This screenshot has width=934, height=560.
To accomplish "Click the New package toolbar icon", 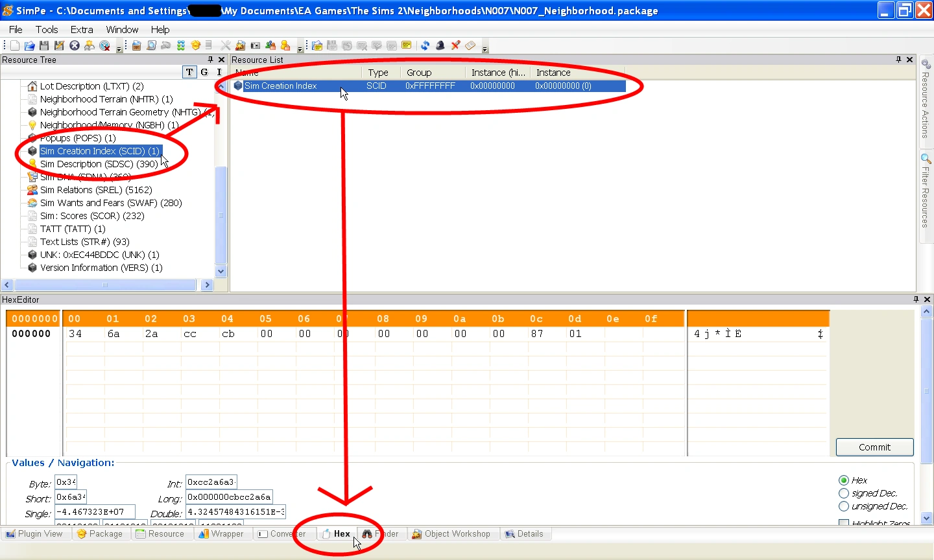I will [14, 45].
